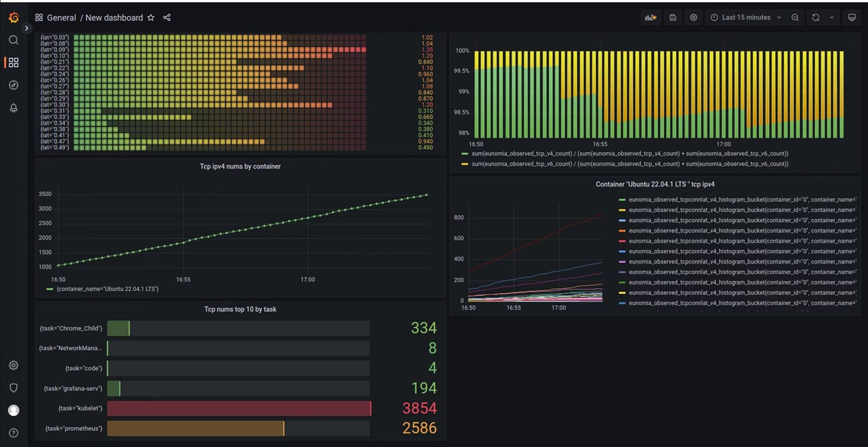Click the zoom out time range button
Viewport: 868px width, 447px height.
point(795,17)
